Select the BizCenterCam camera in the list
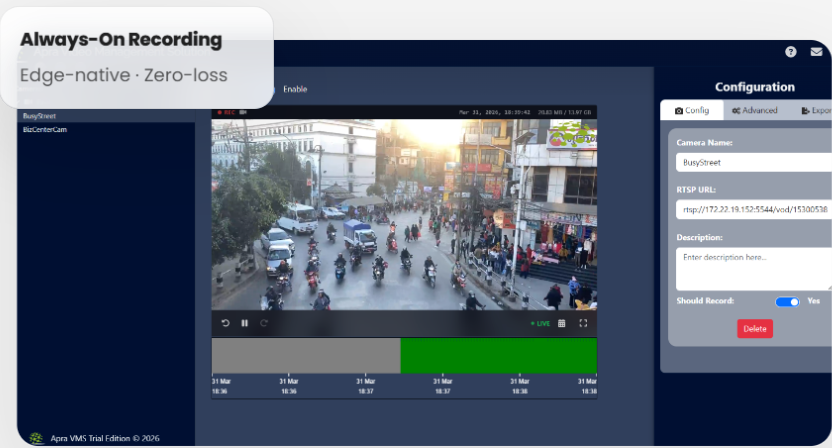The height and width of the screenshot is (448, 832). tap(106, 130)
